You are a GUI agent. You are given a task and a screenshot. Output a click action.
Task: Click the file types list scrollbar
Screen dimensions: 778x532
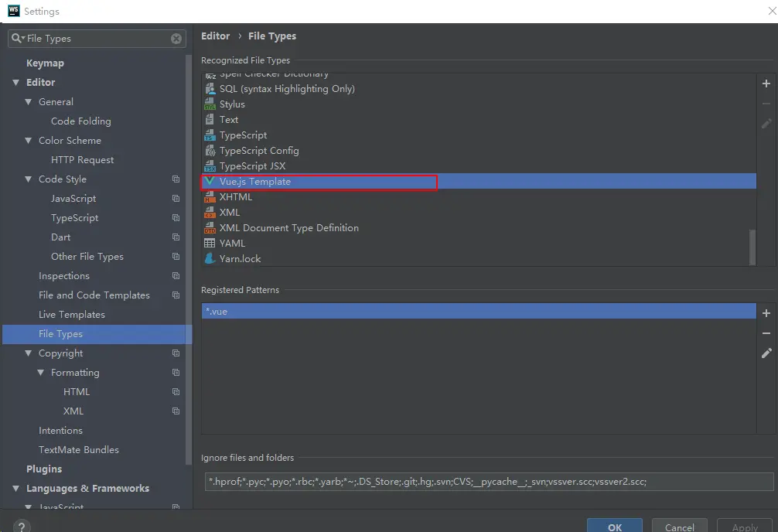pos(752,247)
